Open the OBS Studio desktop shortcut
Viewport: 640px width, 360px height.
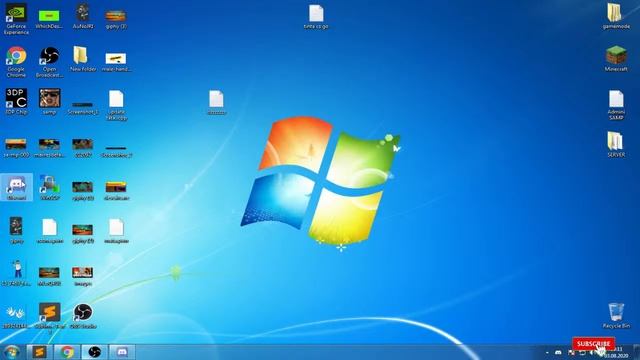[83, 316]
